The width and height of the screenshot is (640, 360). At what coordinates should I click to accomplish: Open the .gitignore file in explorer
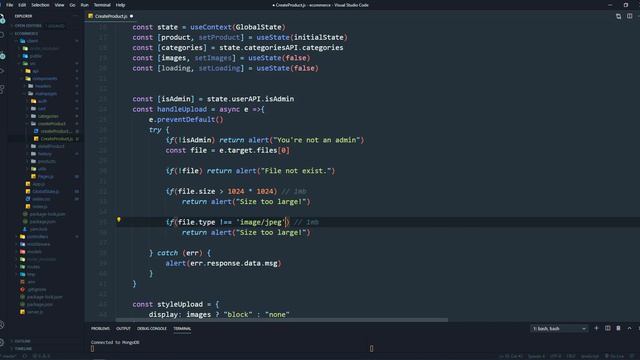coord(37,289)
